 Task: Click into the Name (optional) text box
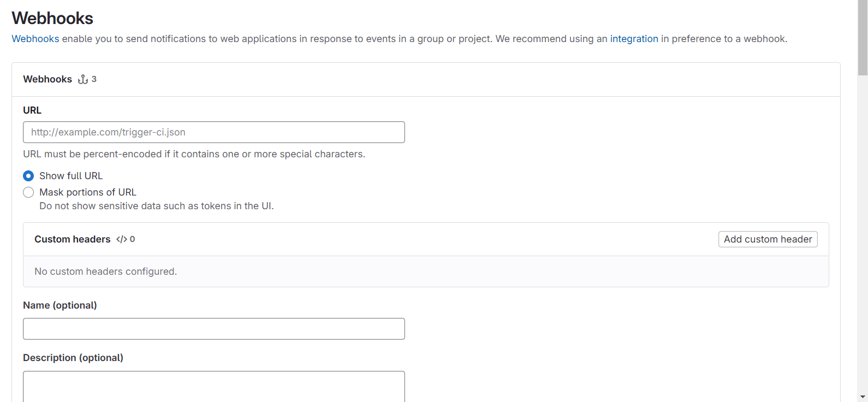click(x=213, y=329)
